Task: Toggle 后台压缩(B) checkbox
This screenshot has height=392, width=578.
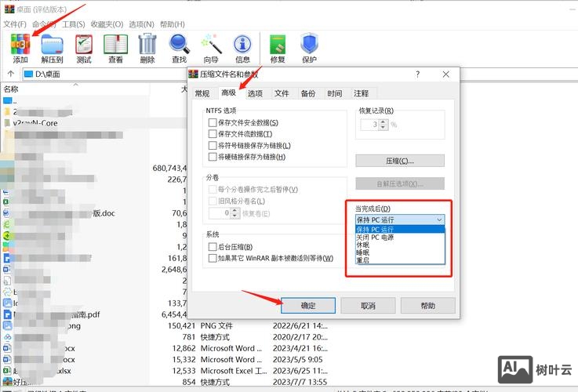Action: 213,246
